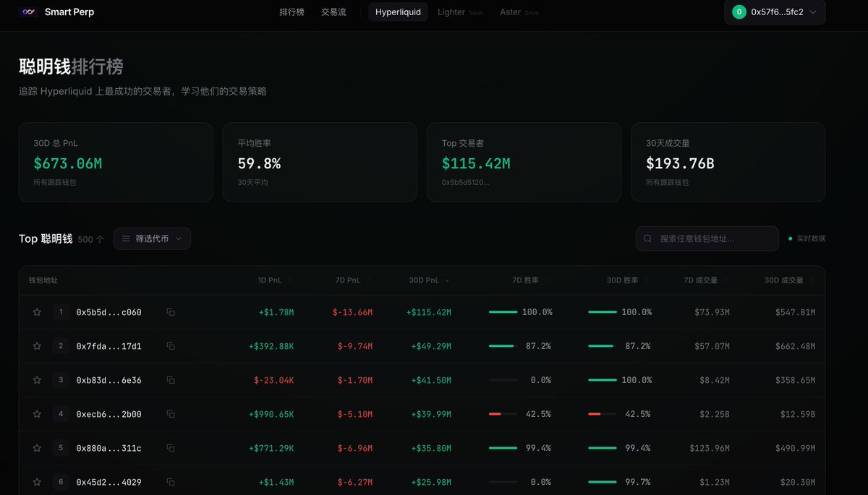Sort by 30D PnL column

pyautogui.click(x=430, y=280)
